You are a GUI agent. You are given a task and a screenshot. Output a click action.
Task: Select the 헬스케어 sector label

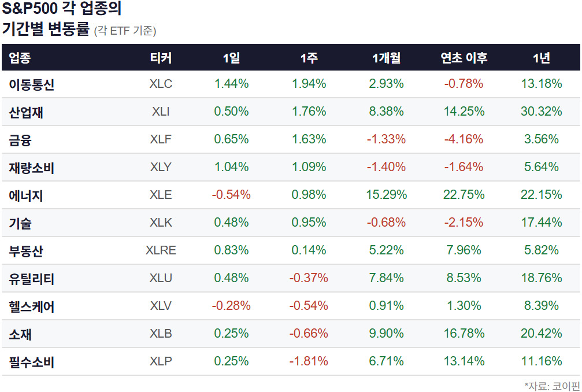point(32,307)
